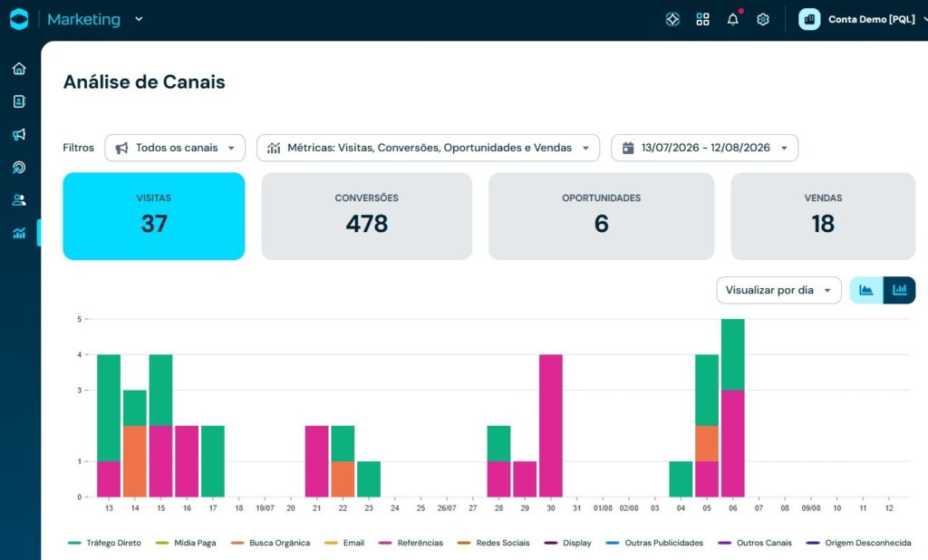The height and width of the screenshot is (560, 928).
Task: Click the Conta Demo account avatar
Action: pos(809,20)
